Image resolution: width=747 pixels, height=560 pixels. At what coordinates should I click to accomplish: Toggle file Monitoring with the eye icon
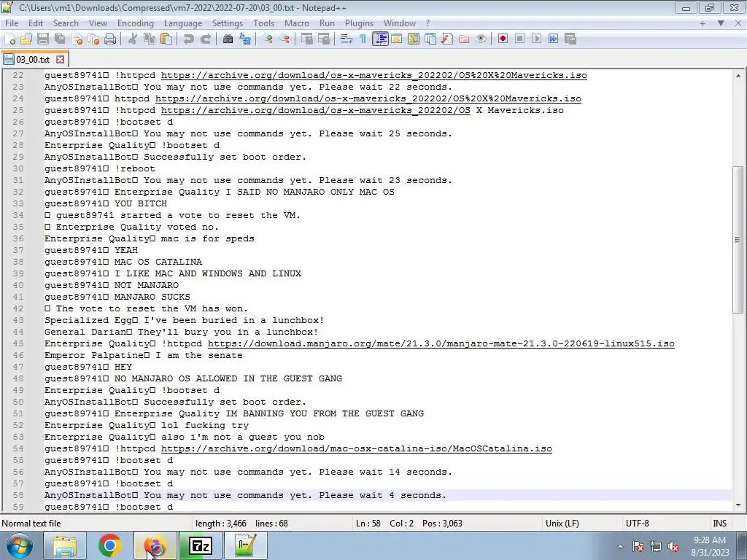(x=481, y=39)
